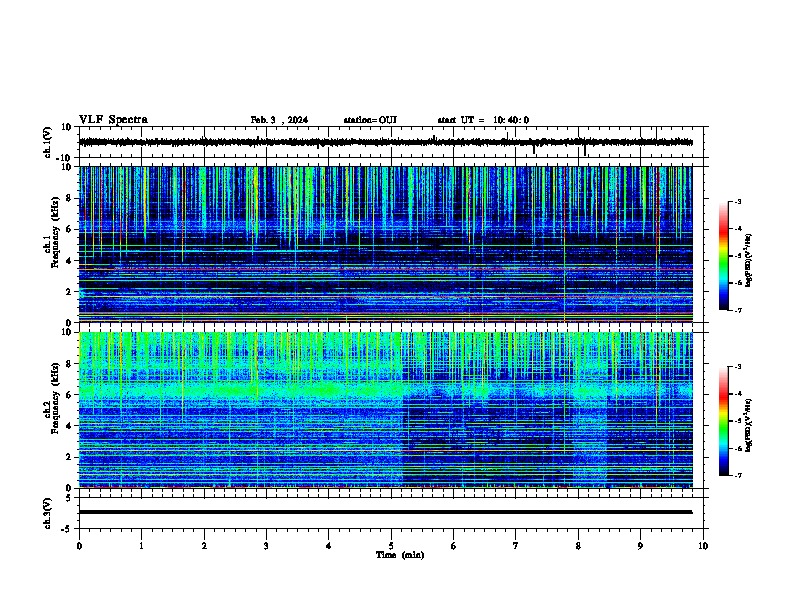The height and width of the screenshot is (612, 792).
Task: Click time axis tick label "0"
Action: pos(79,546)
